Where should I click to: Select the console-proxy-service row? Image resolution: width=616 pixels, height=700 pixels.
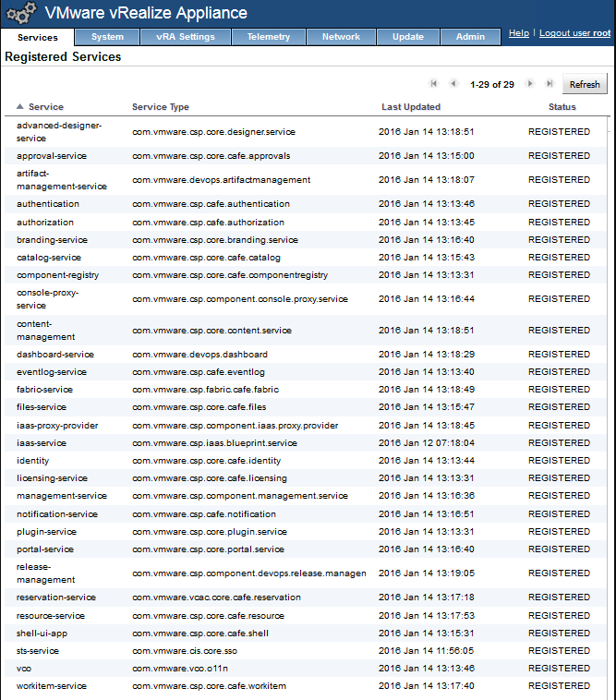[x=306, y=299]
